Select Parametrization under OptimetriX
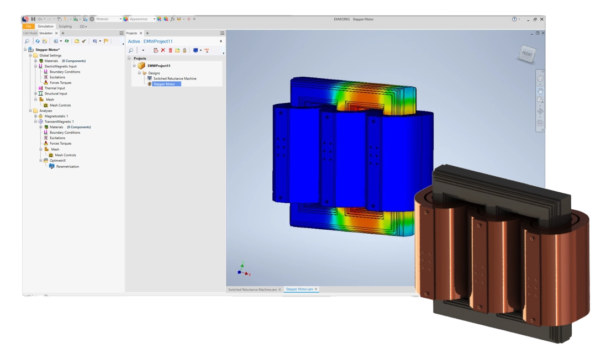This screenshot has width=606, height=364. (x=67, y=166)
